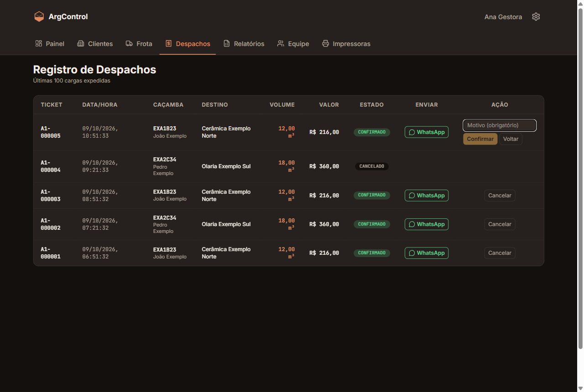Click CONFIRMADO badge in row A1-000003

372,195
